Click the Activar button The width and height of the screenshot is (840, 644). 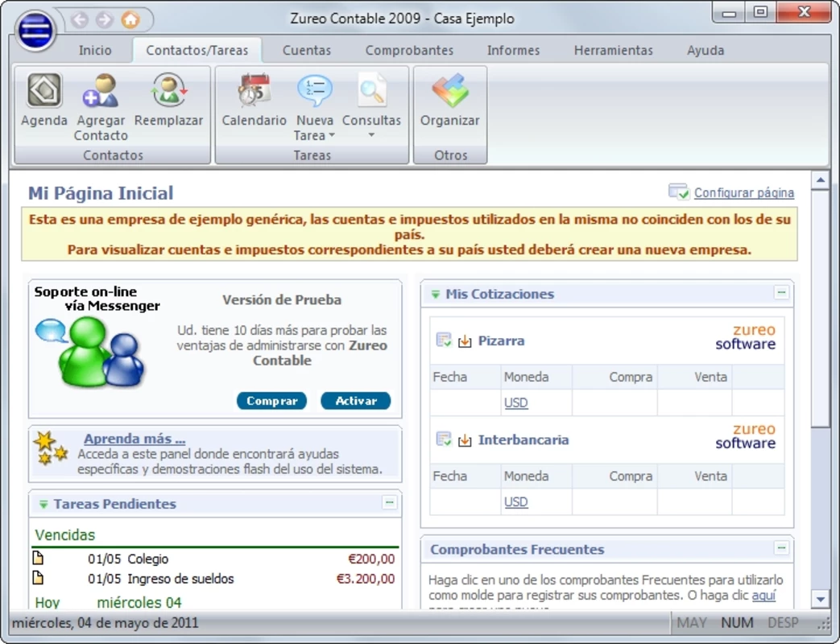[356, 400]
